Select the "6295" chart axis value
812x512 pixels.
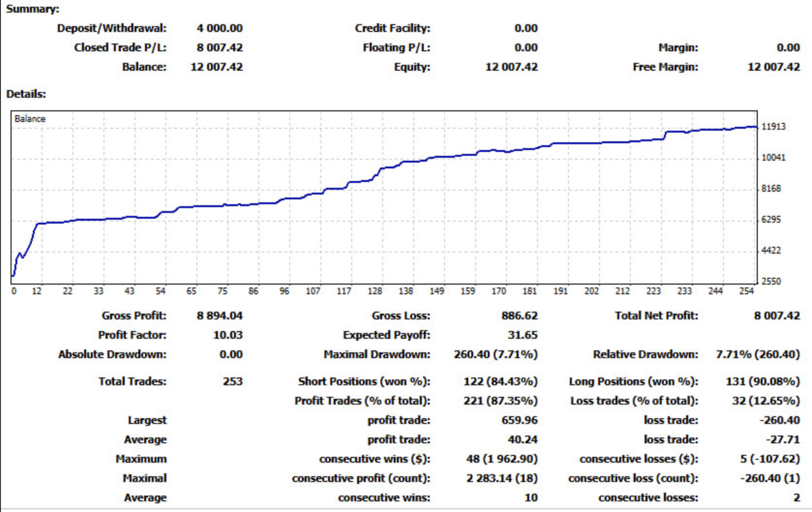(x=771, y=219)
